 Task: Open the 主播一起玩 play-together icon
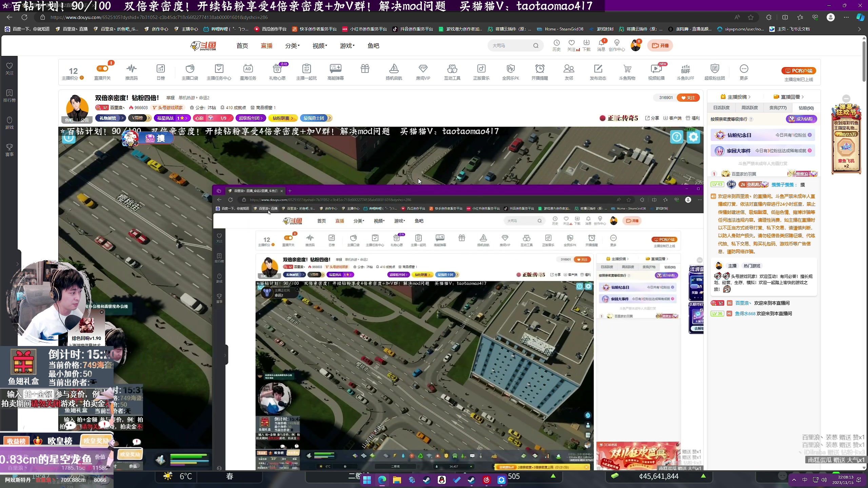click(x=307, y=72)
